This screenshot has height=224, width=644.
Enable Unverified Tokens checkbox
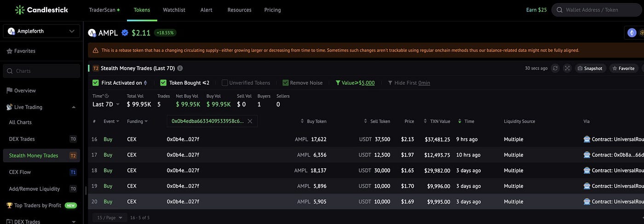pyautogui.click(x=225, y=83)
